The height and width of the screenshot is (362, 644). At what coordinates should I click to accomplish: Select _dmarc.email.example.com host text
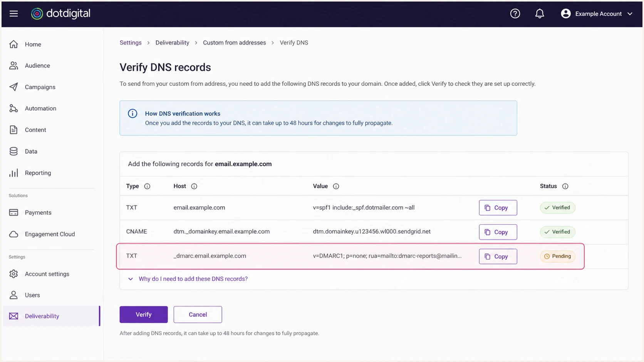pyautogui.click(x=210, y=256)
